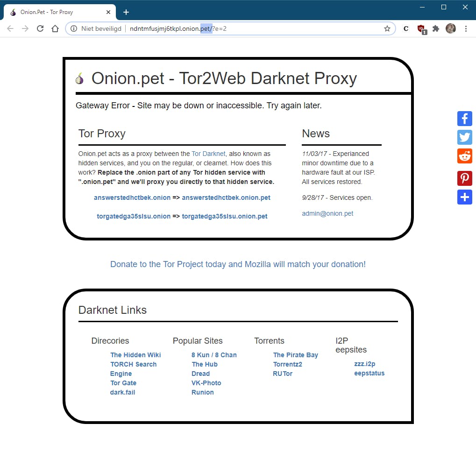Click the 'Tor Proxy' section heading
Viewport: 476px width, 452px height.
coord(102,134)
